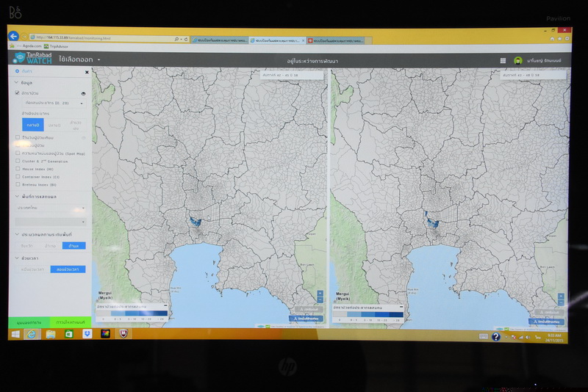Open the country selection dropdown in sidebar
This screenshot has width=588, height=392.
click(x=51, y=208)
